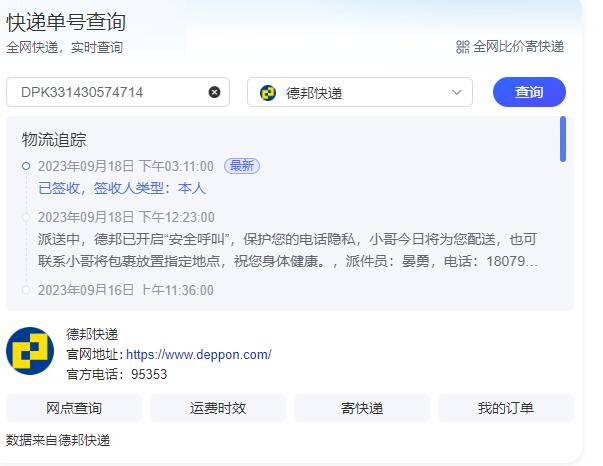603x466 pixels.
Task: Click the QR grid icon beside 全网比价寄快递
Action: tap(462, 47)
